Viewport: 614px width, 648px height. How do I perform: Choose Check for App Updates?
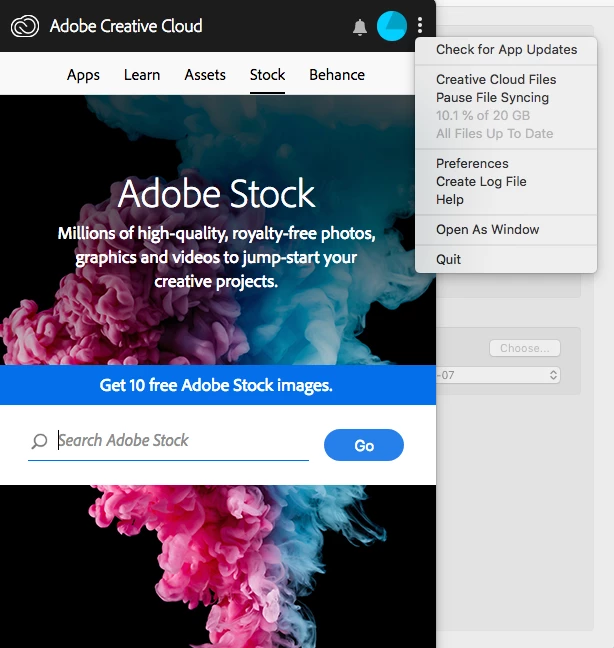click(506, 50)
